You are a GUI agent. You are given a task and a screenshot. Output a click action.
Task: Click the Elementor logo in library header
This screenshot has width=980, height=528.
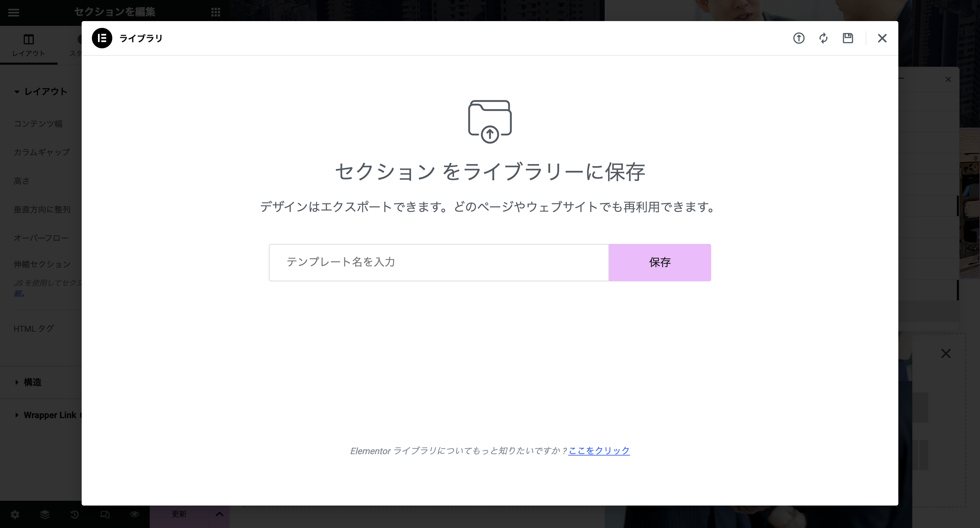102,38
